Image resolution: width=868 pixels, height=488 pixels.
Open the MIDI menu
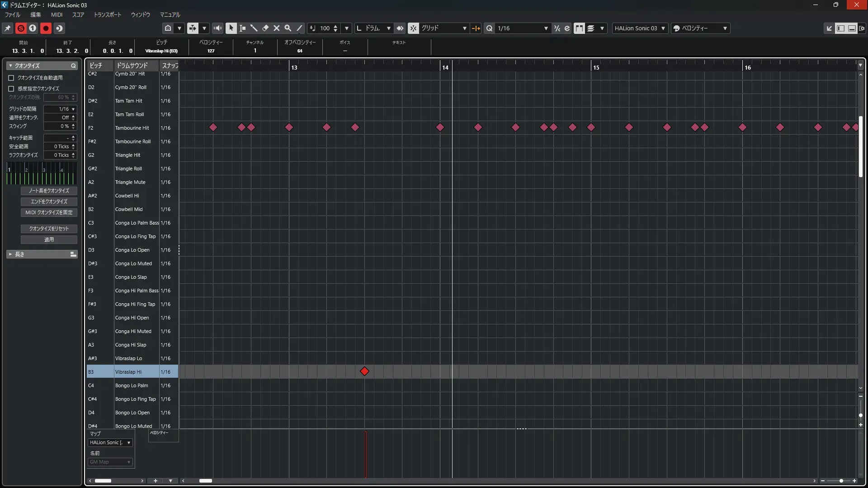(x=57, y=14)
